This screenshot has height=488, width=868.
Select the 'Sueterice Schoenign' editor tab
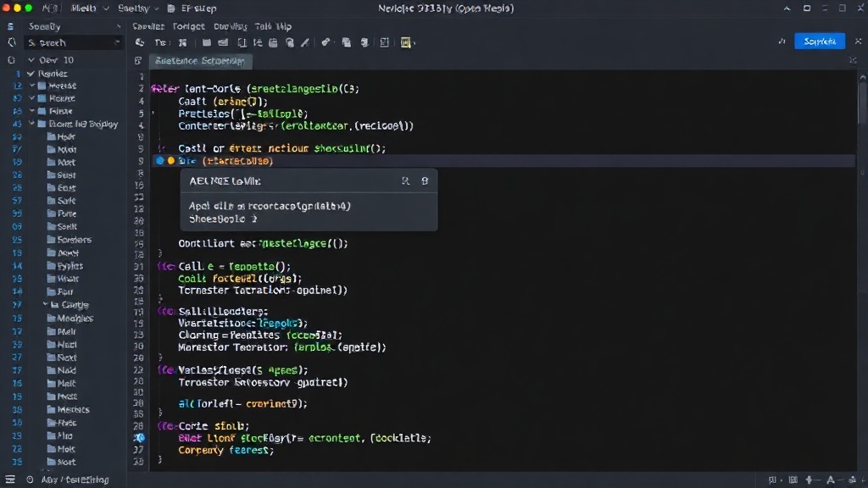pyautogui.click(x=200, y=61)
